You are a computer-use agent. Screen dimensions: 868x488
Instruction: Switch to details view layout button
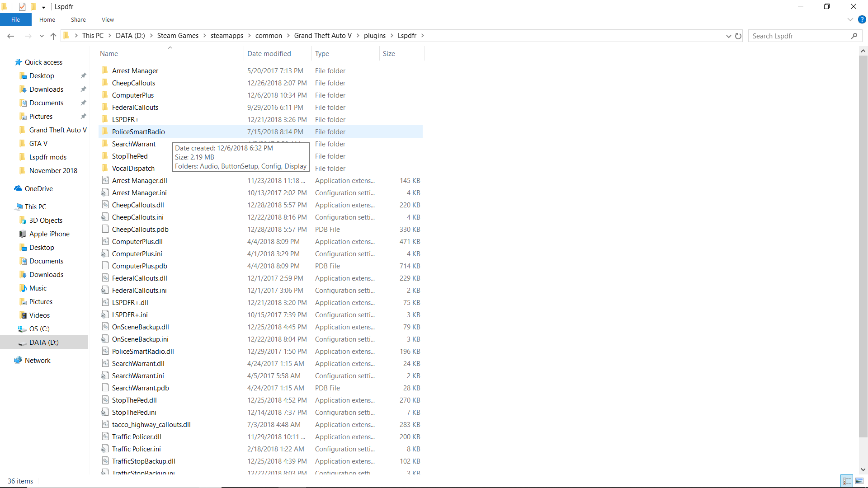tap(847, 481)
